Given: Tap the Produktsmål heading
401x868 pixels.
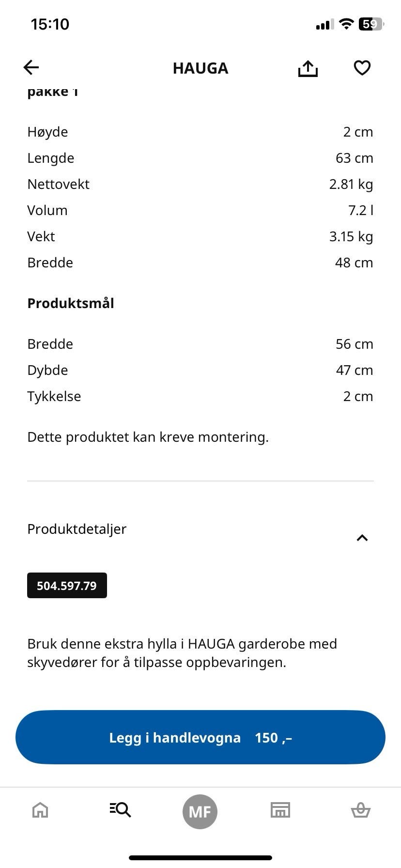Looking at the screenshot, I should tap(71, 304).
